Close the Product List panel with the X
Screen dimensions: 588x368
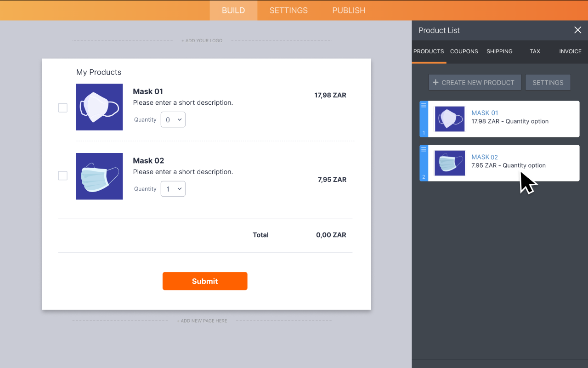[x=577, y=30]
